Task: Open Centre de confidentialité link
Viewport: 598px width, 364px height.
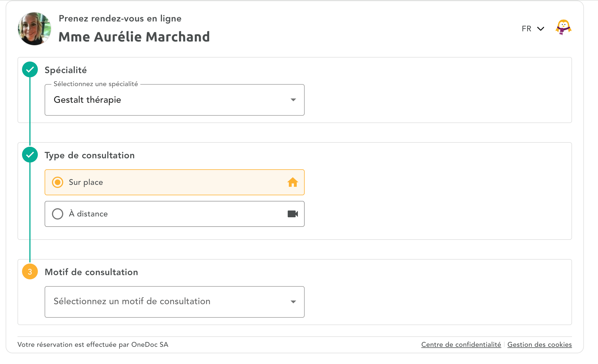Action: point(461,345)
